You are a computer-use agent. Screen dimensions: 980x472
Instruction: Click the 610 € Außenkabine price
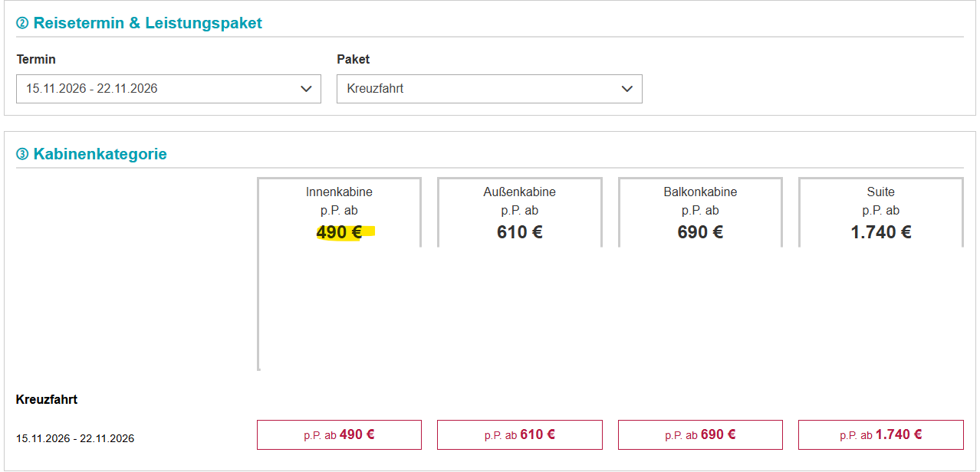(519, 232)
